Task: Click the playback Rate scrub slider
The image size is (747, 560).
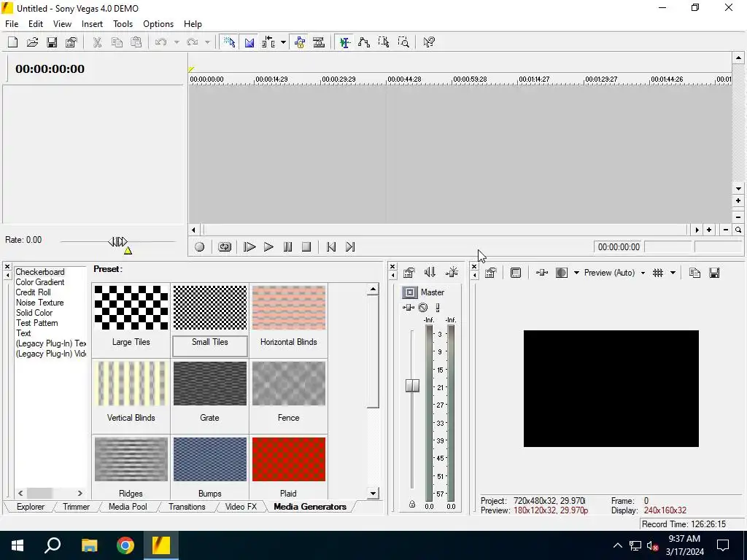Action: point(117,241)
